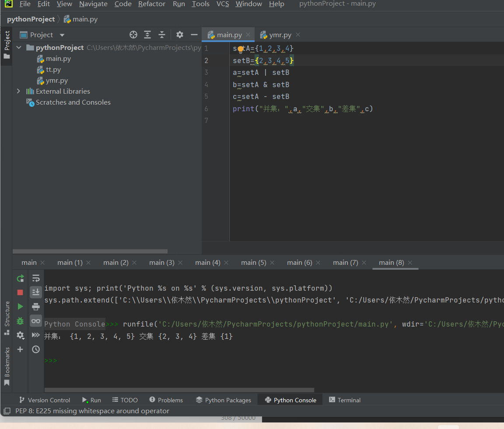Click the green Execute current statement arrow
Screen dimensions: 504x429
(x=20, y=306)
